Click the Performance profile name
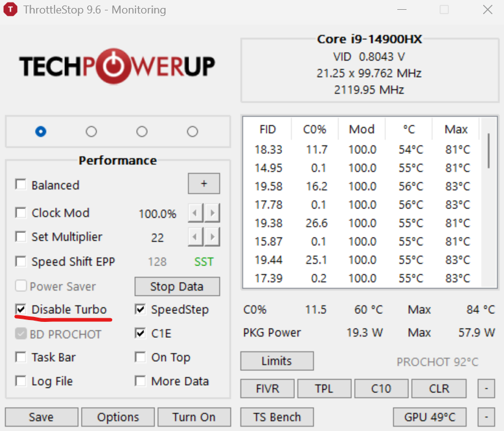504x431 pixels. [x=118, y=161]
